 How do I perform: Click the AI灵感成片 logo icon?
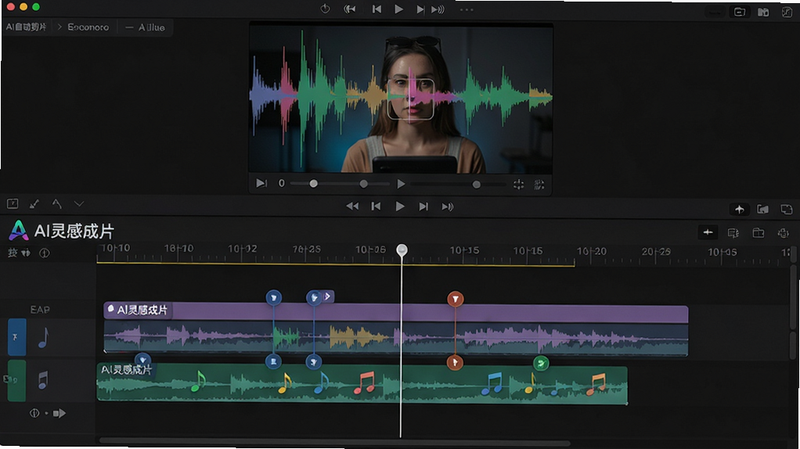tap(18, 230)
